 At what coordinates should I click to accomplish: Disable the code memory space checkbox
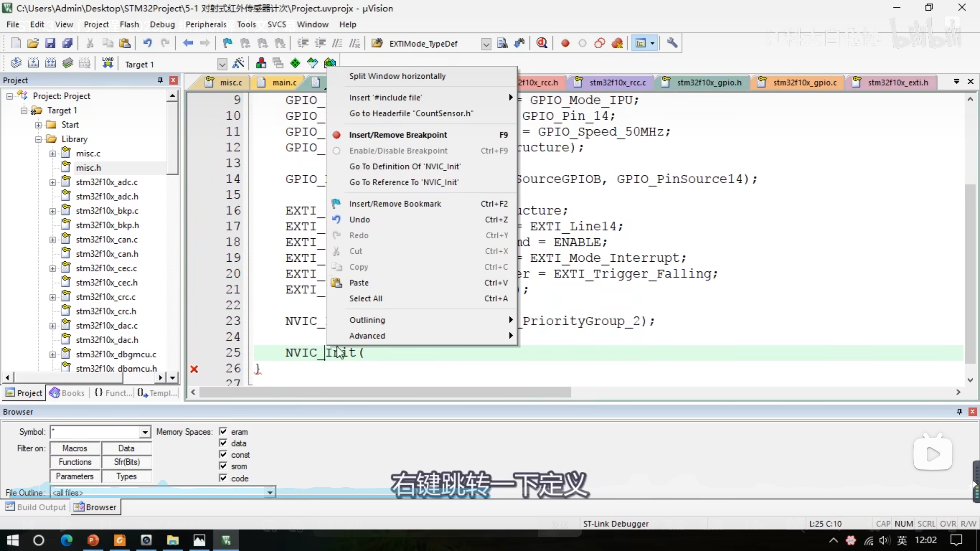coord(223,478)
